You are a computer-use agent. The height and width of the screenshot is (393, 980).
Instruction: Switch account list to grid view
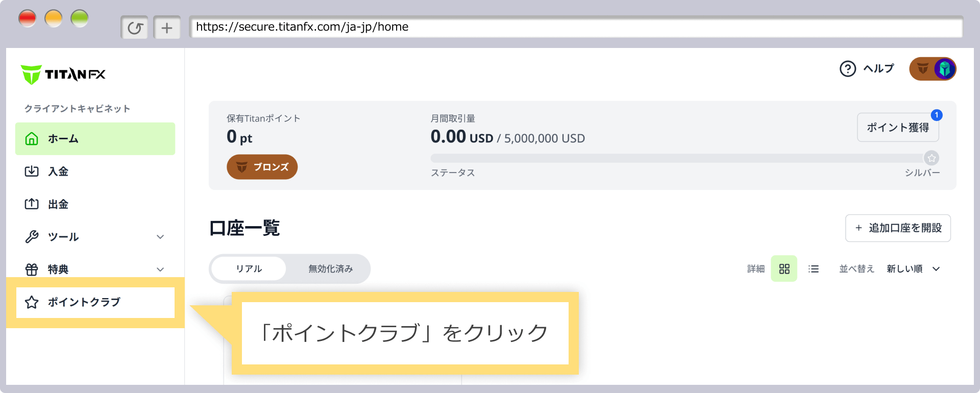pos(784,268)
